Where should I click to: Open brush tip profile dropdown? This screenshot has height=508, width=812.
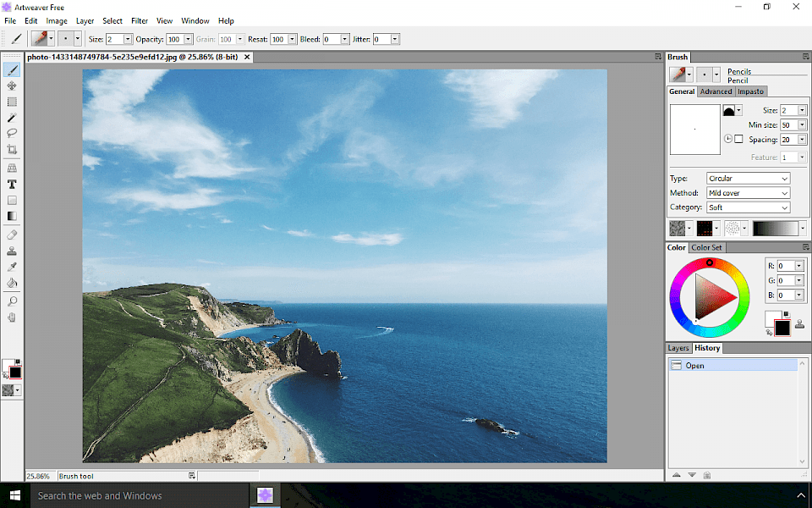pos(739,110)
